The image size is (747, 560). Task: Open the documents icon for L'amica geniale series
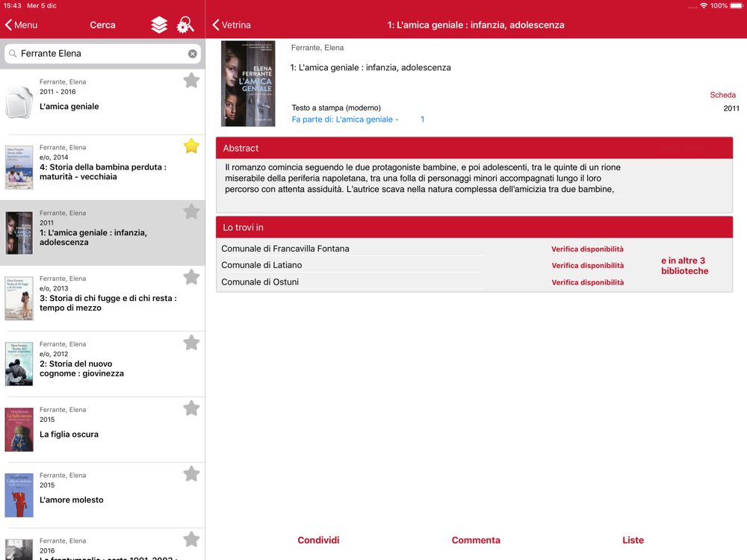point(19,102)
